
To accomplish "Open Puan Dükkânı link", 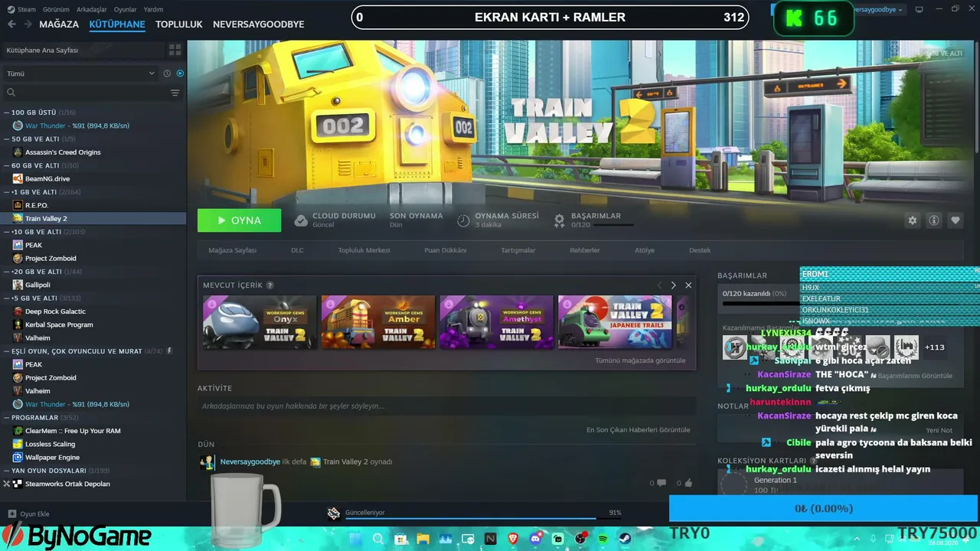I will pos(446,250).
